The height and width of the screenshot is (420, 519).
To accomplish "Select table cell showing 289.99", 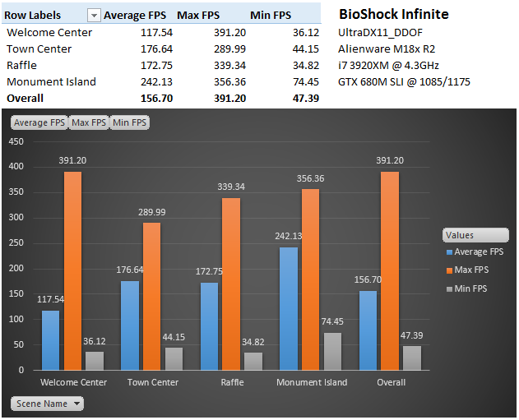I will coord(229,49).
